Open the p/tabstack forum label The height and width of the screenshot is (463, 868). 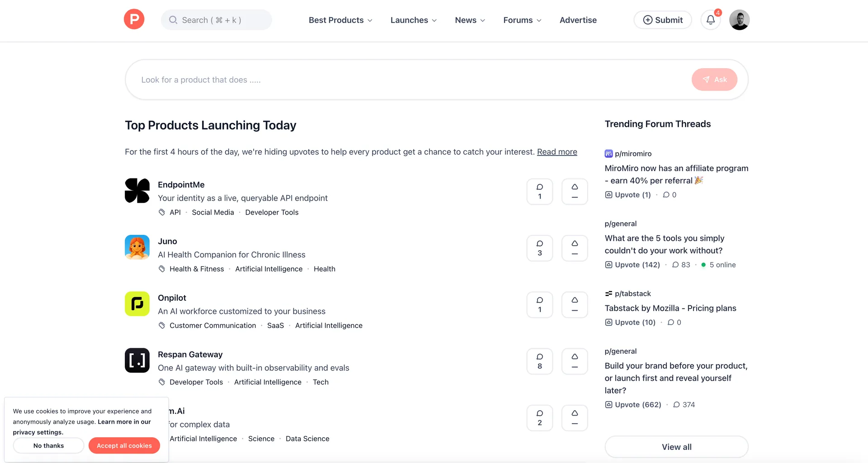[633, 294]
